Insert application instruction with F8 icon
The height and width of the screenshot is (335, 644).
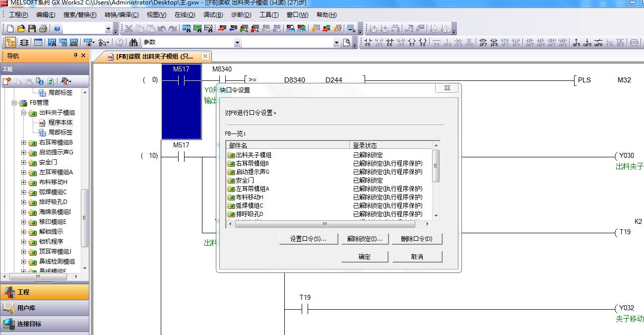click(423, 43)
